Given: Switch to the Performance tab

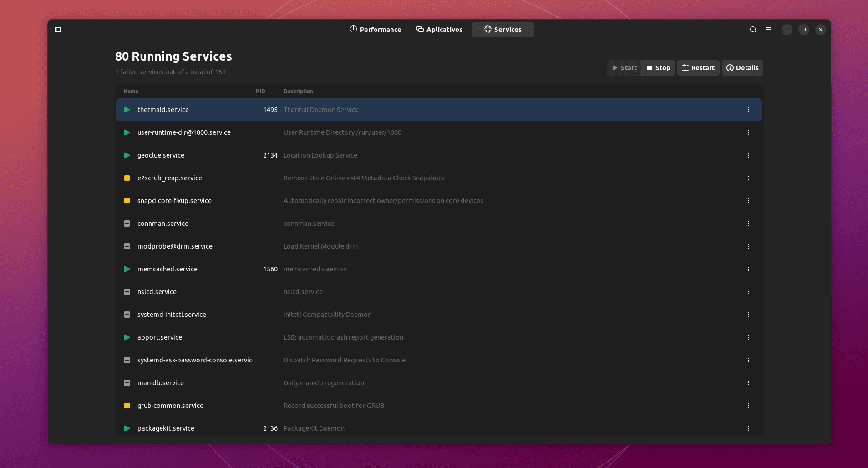Looking at the screenshot, I should tap(376, 30).
